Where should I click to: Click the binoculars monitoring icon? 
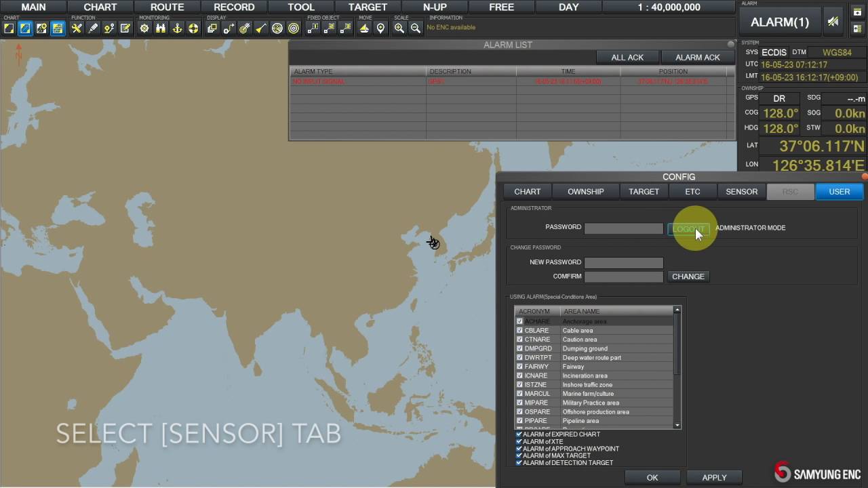[x=161, y=28]
